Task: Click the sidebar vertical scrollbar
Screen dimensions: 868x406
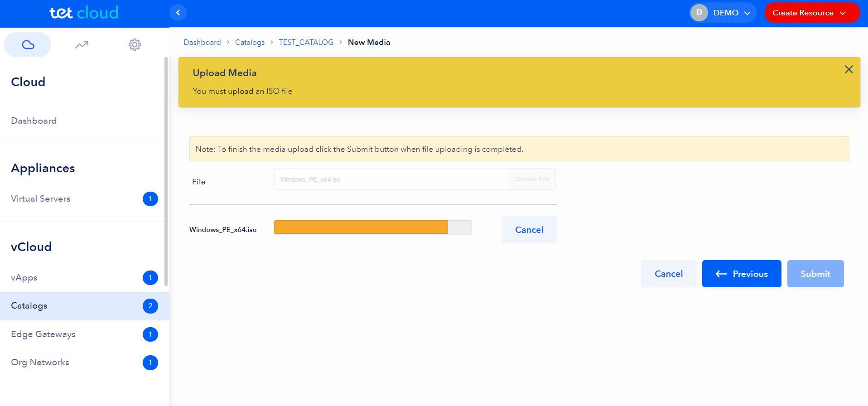Action: click(166, 171)
